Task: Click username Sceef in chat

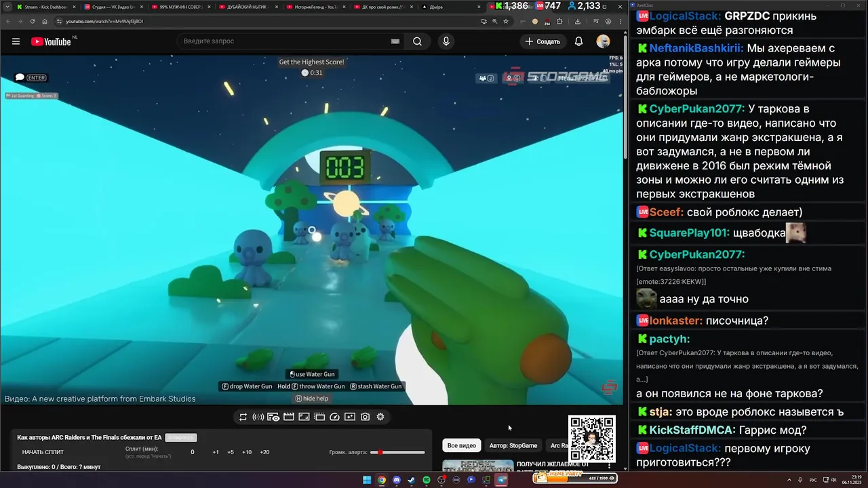Action: [667, 212]
